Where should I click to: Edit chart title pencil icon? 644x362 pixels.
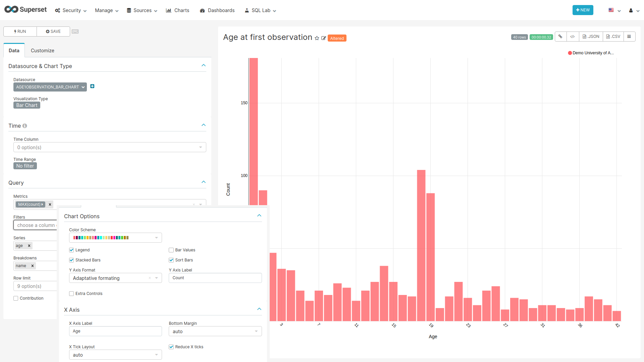324,38
